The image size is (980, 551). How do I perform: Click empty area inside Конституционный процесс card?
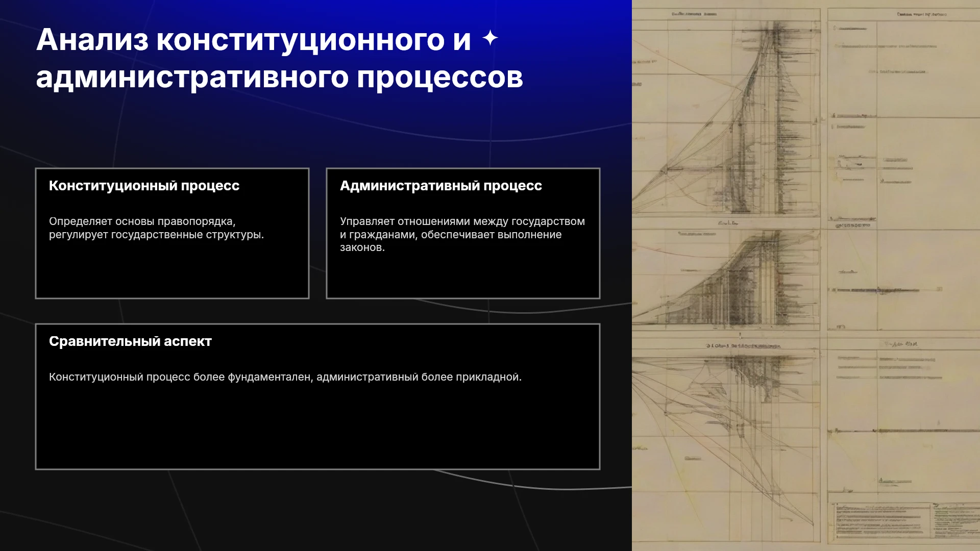click(172, 270)
